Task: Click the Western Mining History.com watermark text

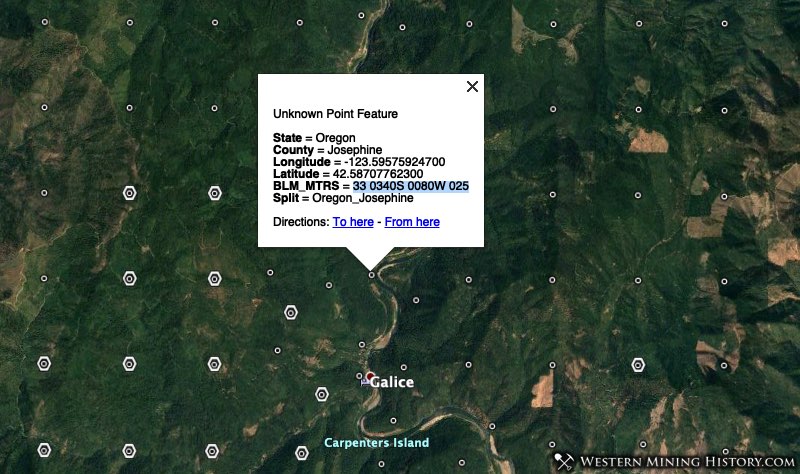Action: coord(687,462)
